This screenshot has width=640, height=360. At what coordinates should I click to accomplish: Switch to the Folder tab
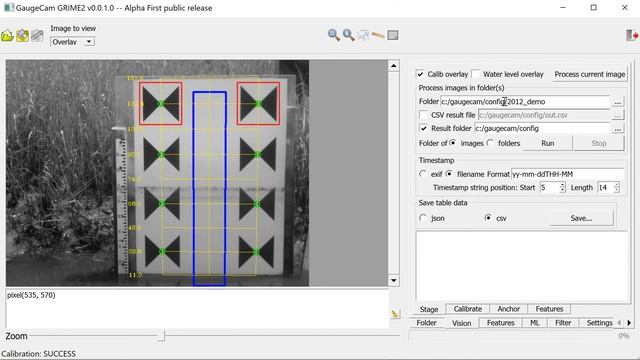tap(426, 323)
